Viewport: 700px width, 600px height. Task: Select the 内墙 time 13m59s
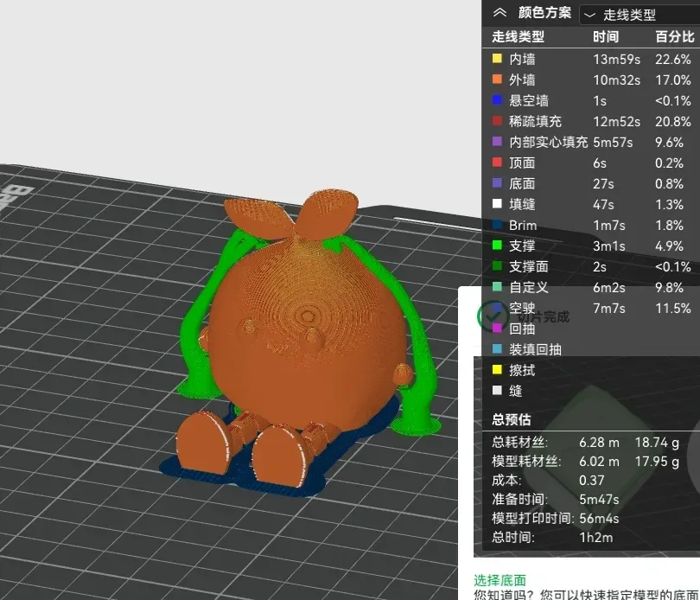(x=616, y=59)
